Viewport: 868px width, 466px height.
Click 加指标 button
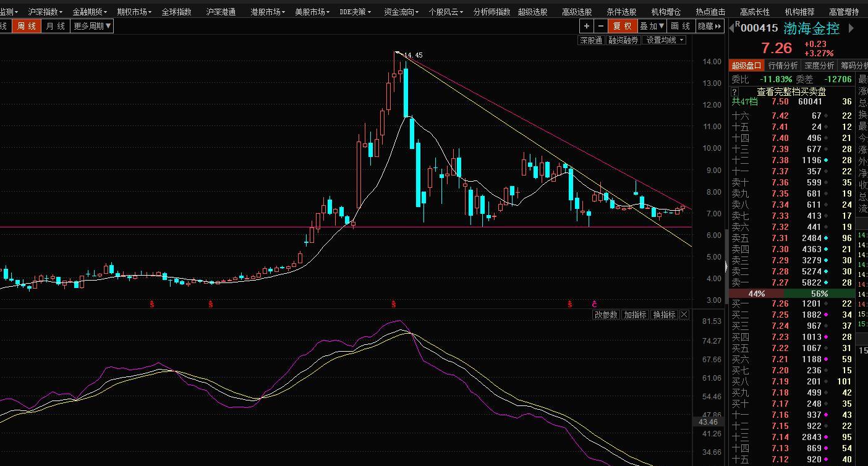point(635,315)
